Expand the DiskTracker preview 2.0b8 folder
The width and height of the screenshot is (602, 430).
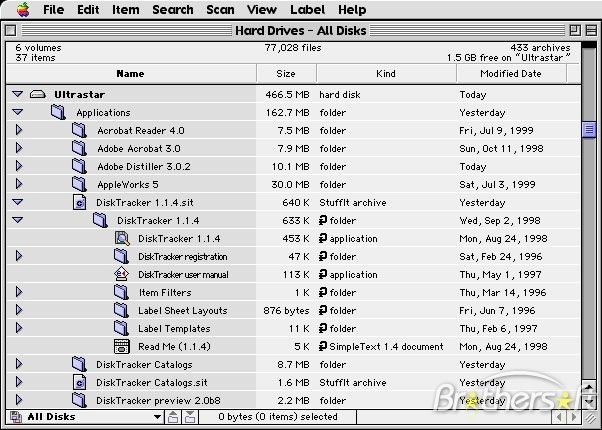18,400
